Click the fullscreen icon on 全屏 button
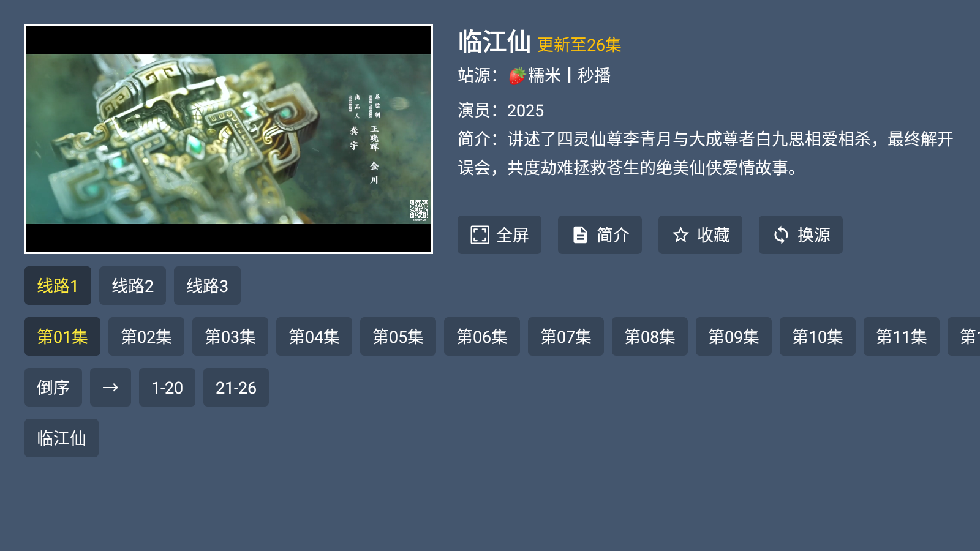 tap(480, 235)
